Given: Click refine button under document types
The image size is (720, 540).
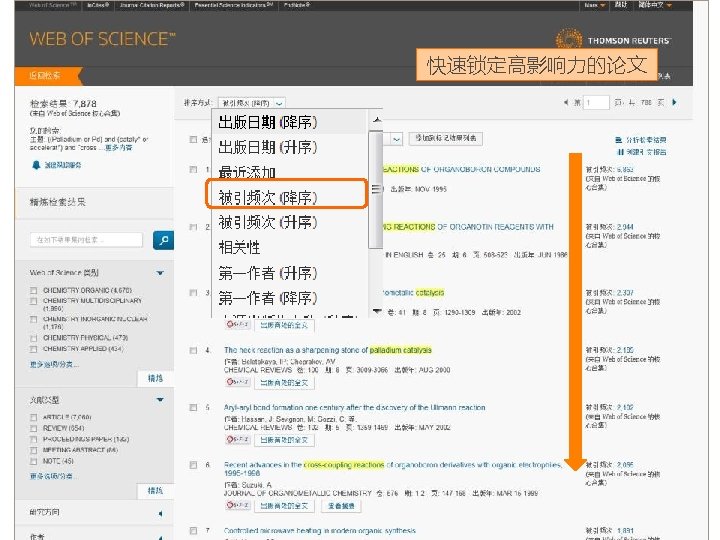Looking at the screenshot, I should pyautogui.click(x=155, y=491).
